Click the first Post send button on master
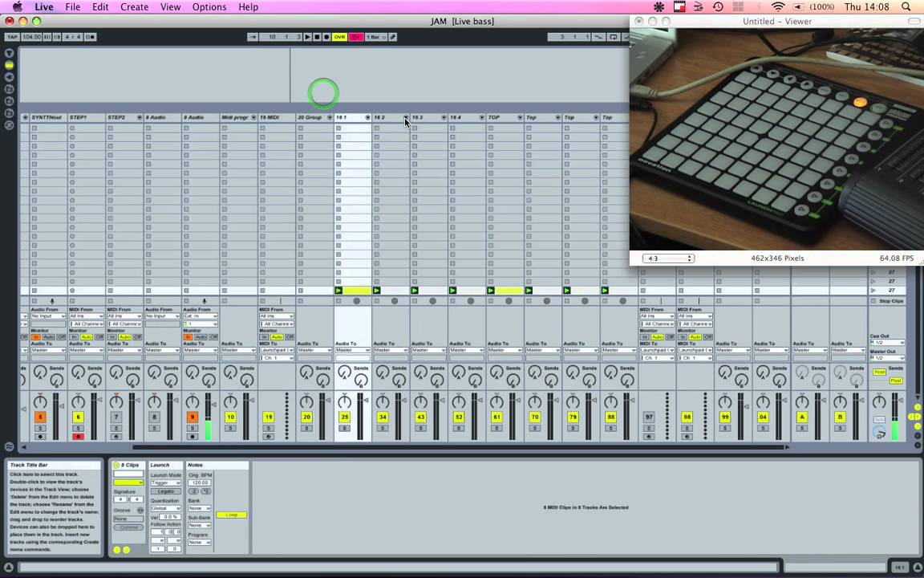Viewport: 924px width, 578px height. coord(879,372)
